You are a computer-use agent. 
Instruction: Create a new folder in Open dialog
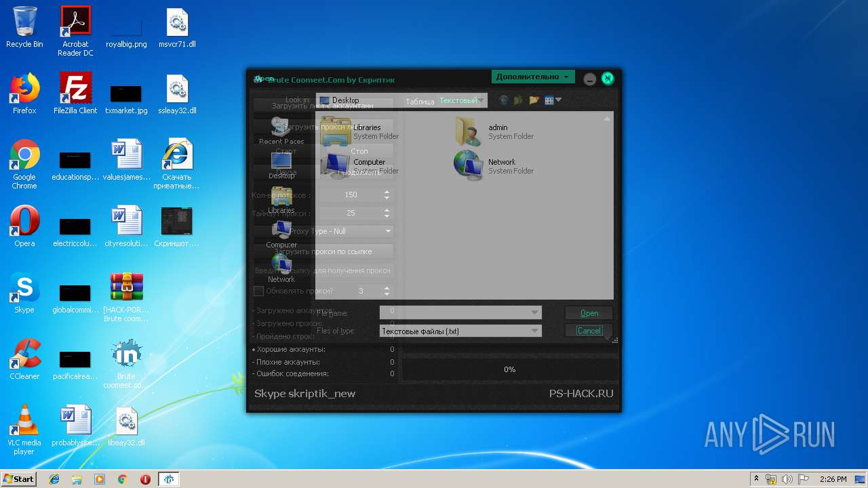[534, 100]
